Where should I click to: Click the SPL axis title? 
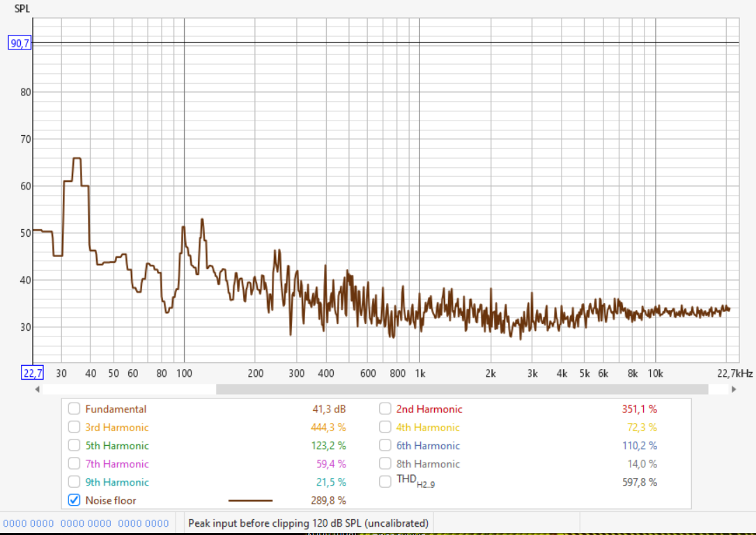[x=22, y=8]
